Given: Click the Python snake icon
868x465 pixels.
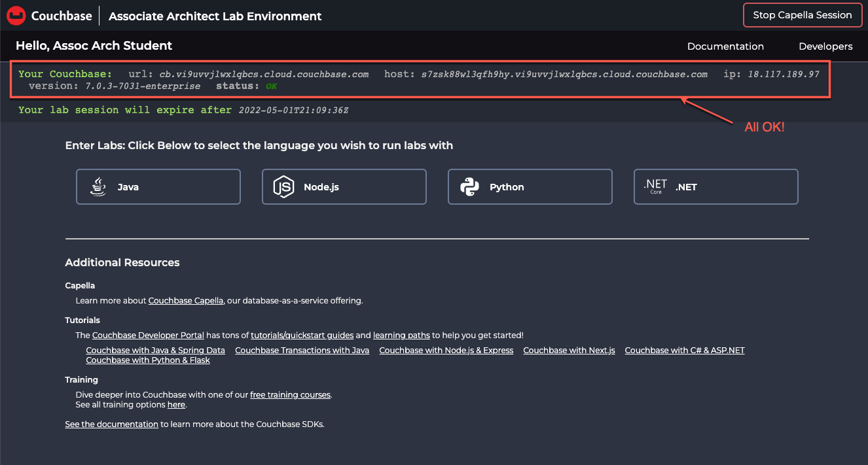Looking at the screenshot, I should (469, 187).
